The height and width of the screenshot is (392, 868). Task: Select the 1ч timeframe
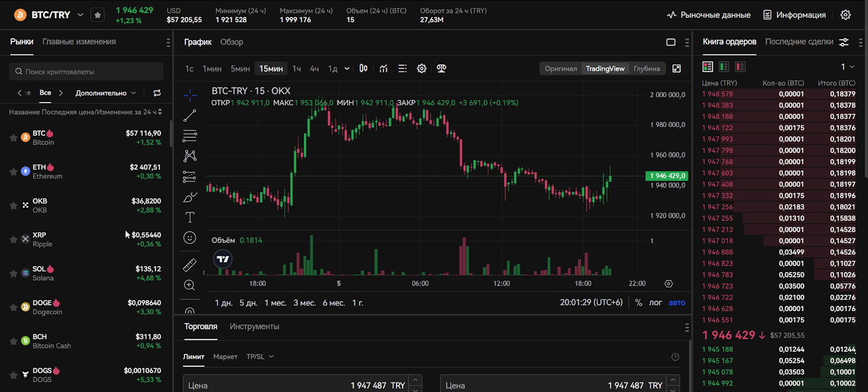pyautogui.click(x=297, y=68)
